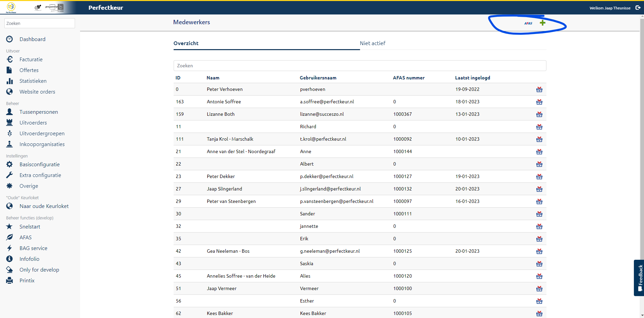This screenshot has width=644, height=318.
Task: Click the name Kees Bakker in Naam column
Action: click(x=220, y=313)
